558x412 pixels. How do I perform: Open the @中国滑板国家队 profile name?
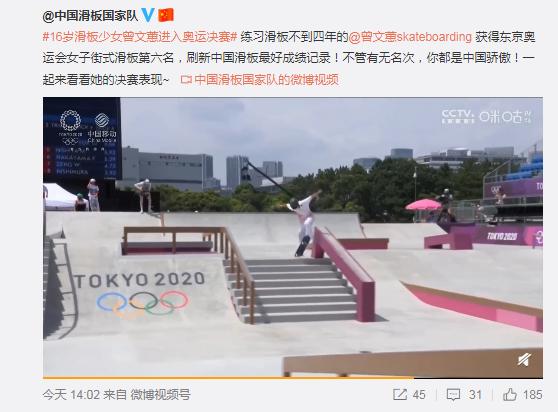(90, 15)
